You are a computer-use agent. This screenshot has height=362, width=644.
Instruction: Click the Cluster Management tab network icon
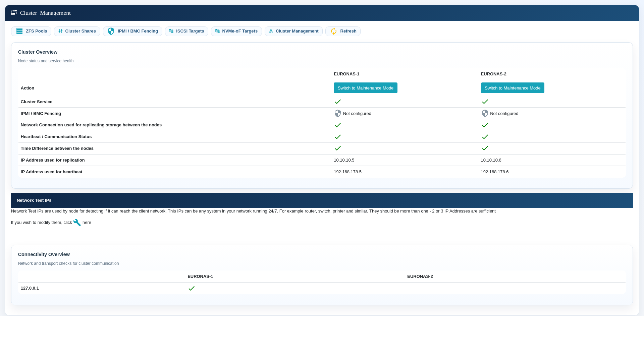pos(271,31)
